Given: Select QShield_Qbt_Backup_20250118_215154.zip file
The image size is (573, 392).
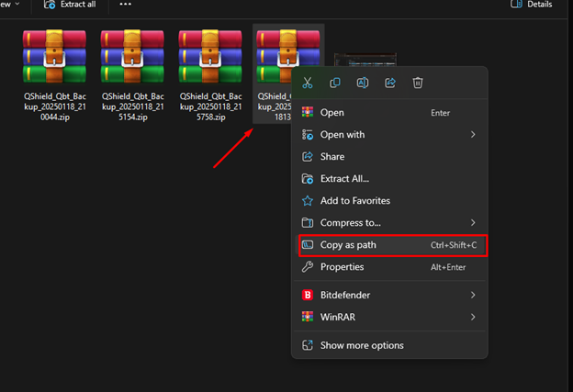Looking at the screenshot, I should (132, 75).
